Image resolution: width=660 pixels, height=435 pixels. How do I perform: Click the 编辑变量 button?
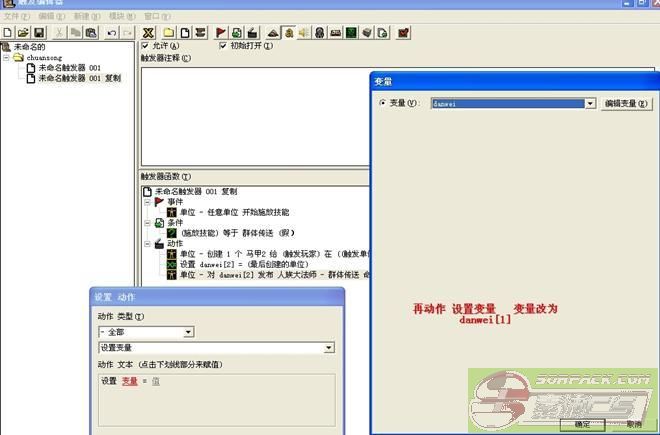pos(627,103)
